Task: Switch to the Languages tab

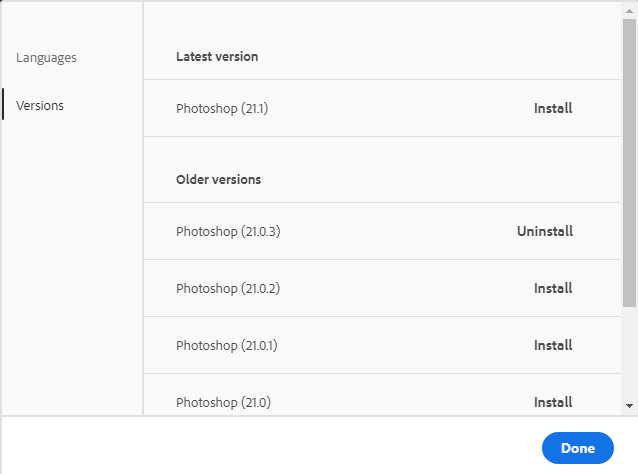Action: tap(46, 58)
